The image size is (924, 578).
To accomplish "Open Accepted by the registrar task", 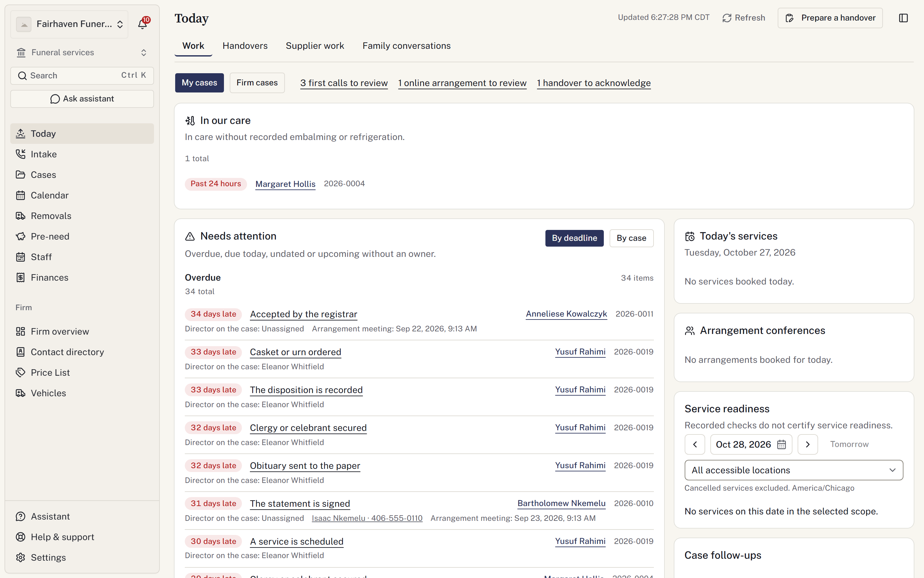I will tap(304, 314).
